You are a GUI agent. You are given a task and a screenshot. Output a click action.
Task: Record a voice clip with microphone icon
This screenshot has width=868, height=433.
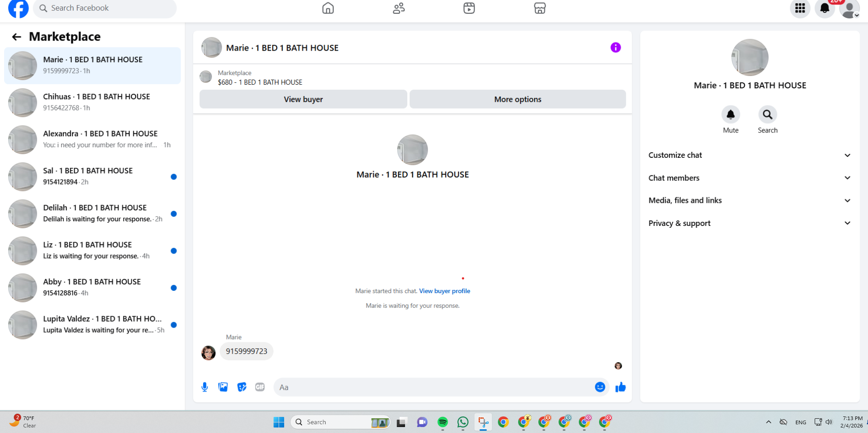(205, 387)
